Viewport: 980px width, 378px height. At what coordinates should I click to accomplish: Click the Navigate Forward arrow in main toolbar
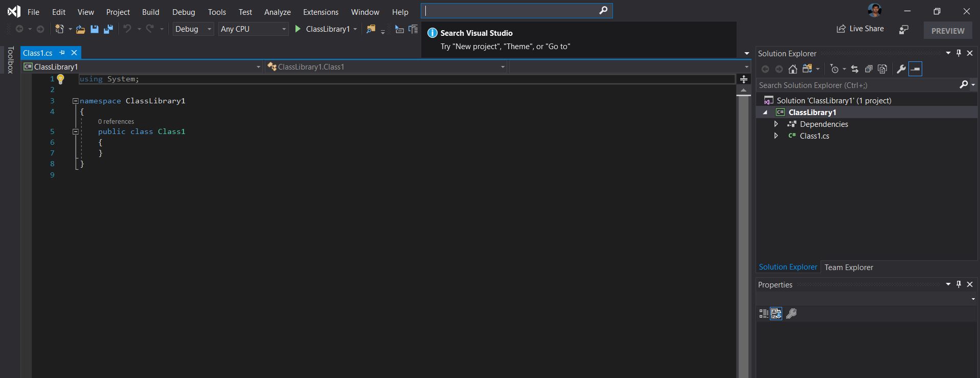click(x=40, y=29)
